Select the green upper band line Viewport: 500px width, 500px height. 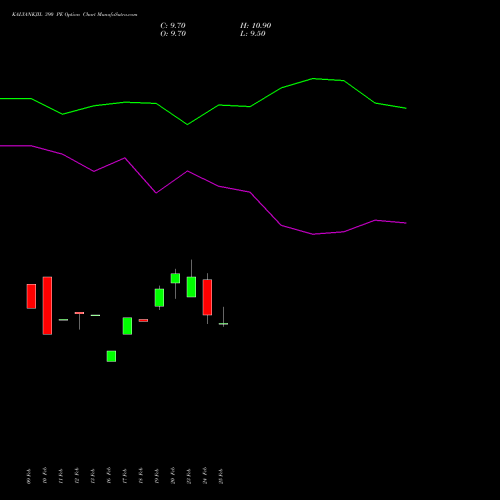203,102
